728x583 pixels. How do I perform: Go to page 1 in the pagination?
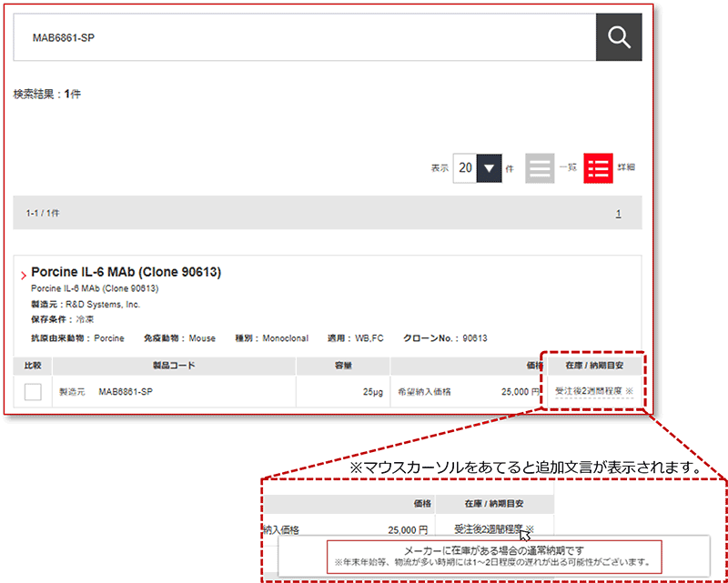[x=618, y=214]
